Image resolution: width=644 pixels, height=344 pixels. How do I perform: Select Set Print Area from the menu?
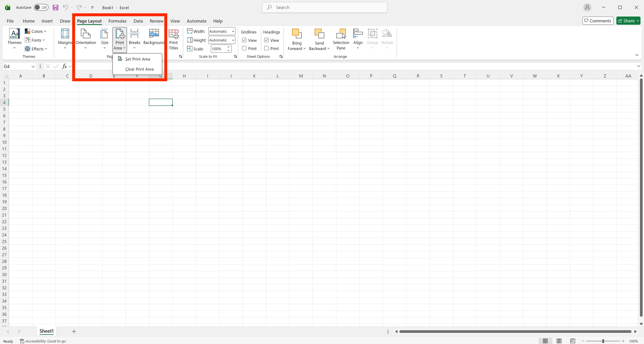click(137, 59)
